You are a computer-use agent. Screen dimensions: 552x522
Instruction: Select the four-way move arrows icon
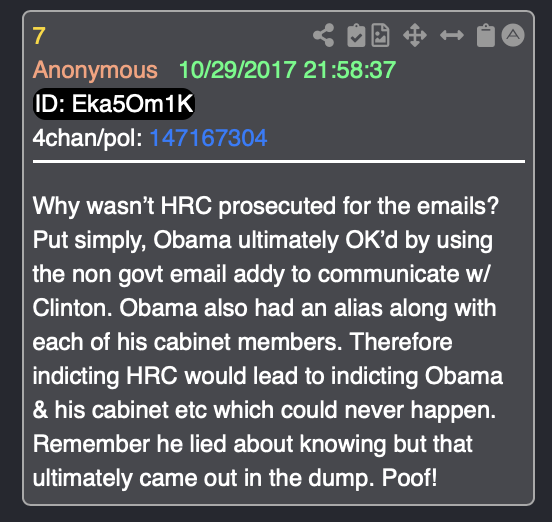pyautogui.click(x=415, y=35)
